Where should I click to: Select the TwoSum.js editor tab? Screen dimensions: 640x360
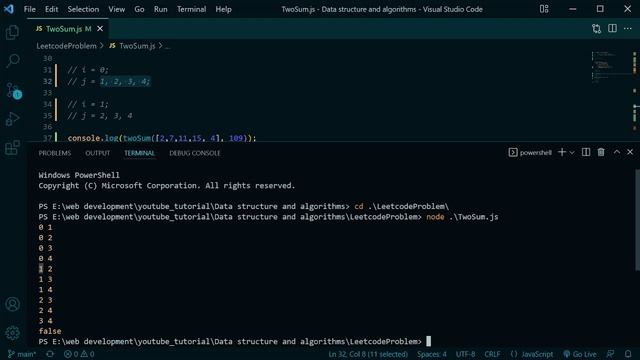tap(69, 29)
